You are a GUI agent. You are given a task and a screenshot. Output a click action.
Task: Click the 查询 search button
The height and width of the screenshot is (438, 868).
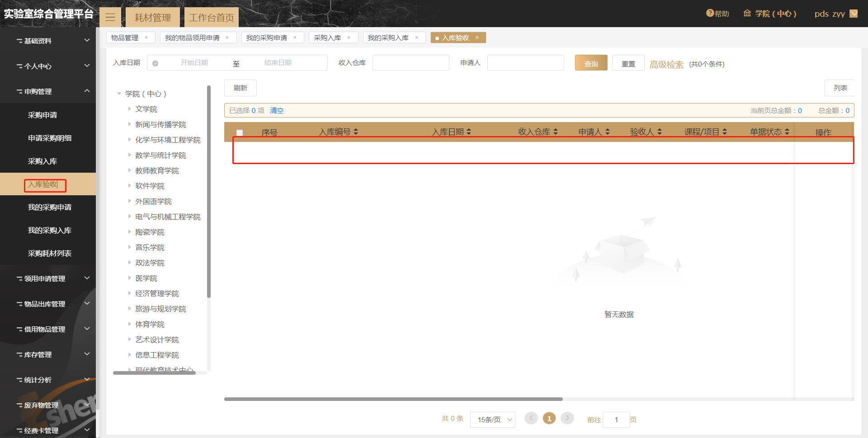[x=591, y=63]
